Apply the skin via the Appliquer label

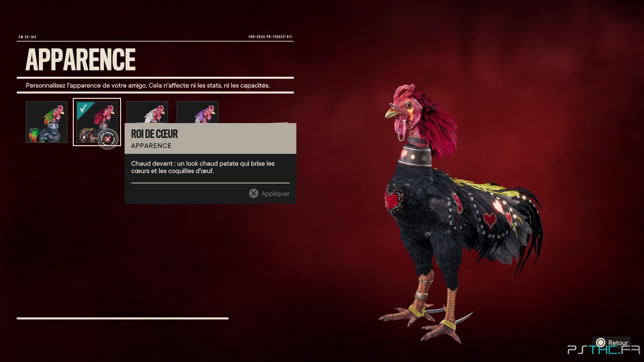pyautogui.click(x=275, y=194)
